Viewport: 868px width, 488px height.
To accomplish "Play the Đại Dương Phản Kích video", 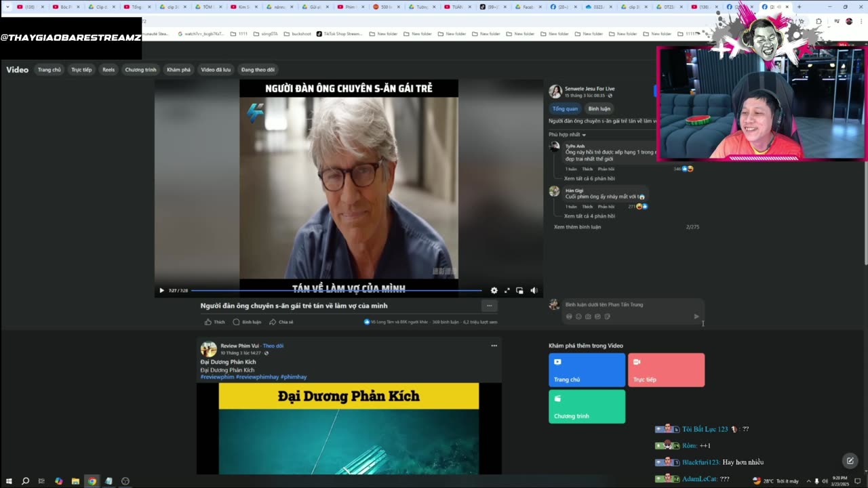I will pyautogui.click(x=349, y=428).
